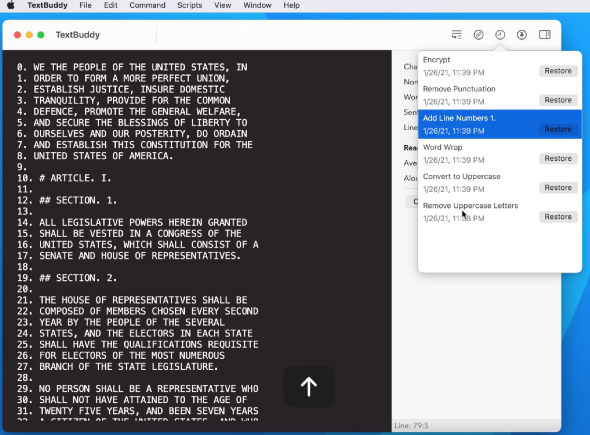Click the TextBuddy window title

tap(78, 35)
